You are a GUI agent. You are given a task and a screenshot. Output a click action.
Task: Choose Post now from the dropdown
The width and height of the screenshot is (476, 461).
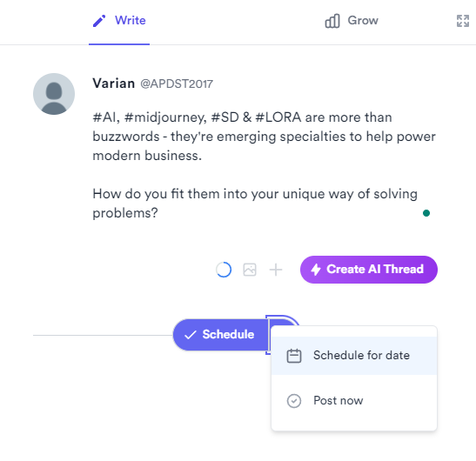click(x=354, y=401)
